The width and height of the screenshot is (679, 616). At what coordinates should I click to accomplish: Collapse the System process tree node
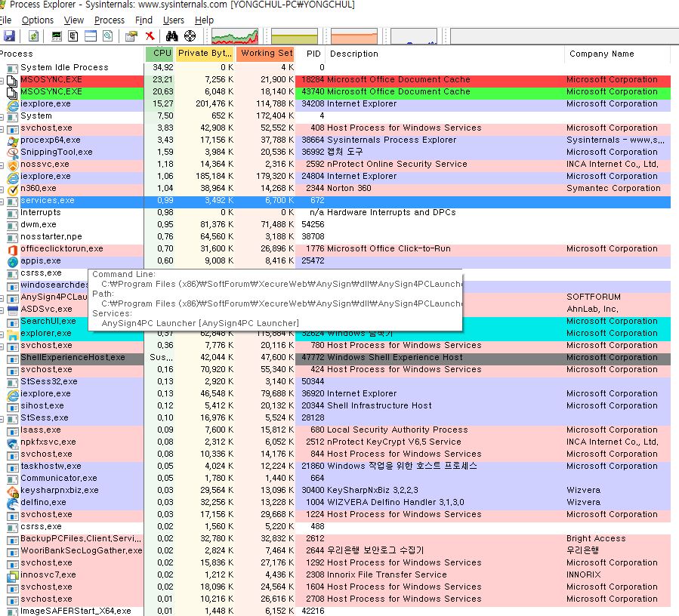(x=3, y=116)
